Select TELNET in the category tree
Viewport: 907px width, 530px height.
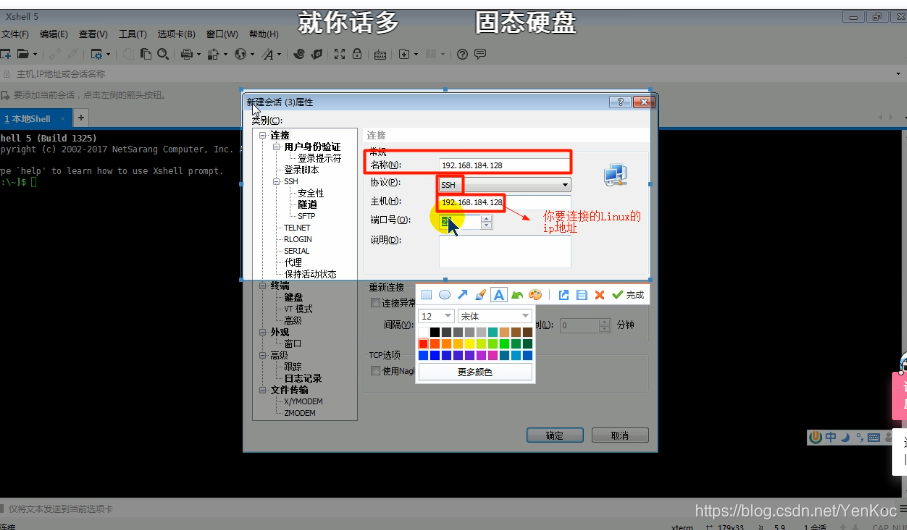pyautogui.click(x=297, y=228)
